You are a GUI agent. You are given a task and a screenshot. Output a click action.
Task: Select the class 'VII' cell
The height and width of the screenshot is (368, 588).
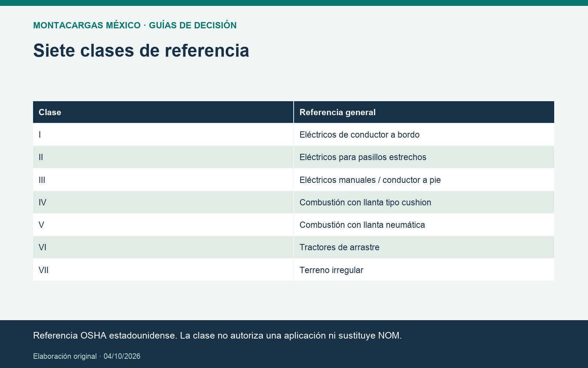(163, 270)
